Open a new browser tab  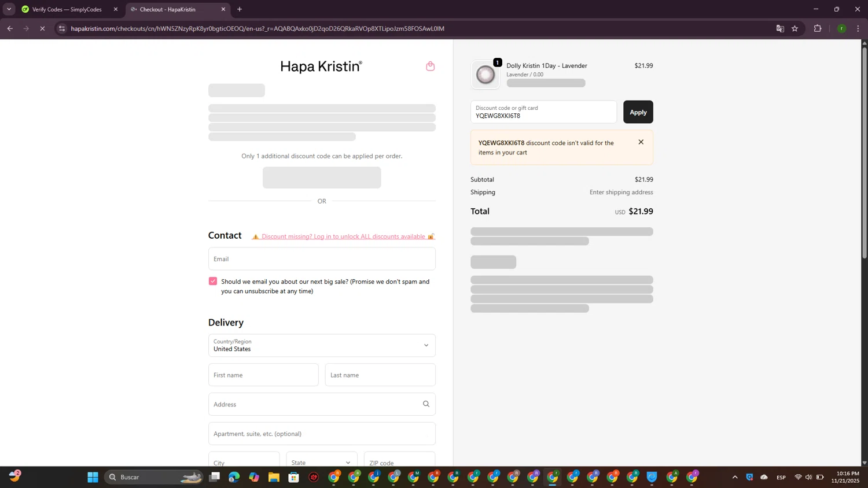pos(240,9)
